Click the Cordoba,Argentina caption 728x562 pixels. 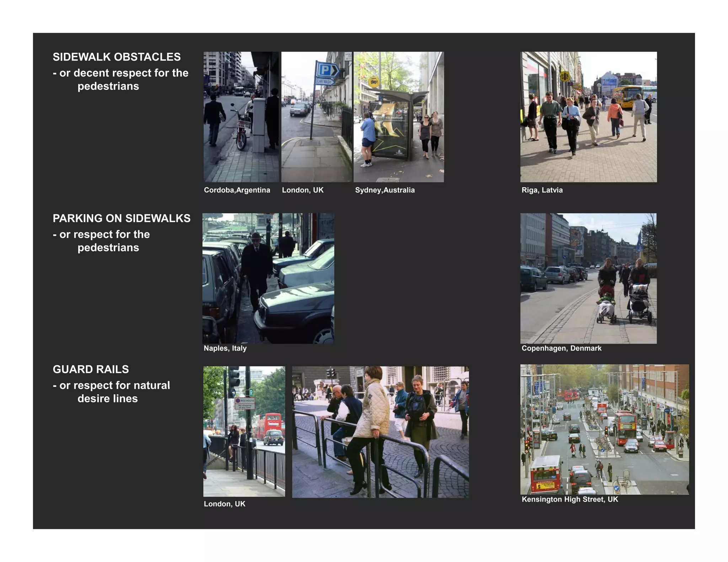[237, 190]
